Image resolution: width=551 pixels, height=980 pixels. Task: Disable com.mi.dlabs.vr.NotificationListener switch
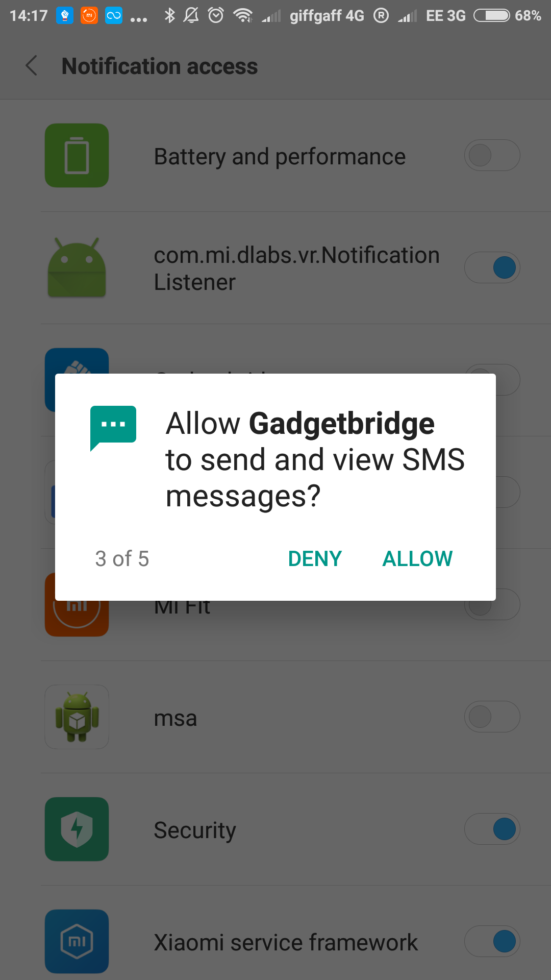pos(492,267)
